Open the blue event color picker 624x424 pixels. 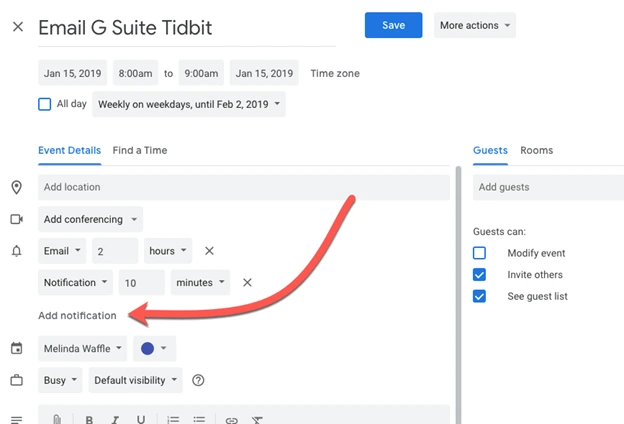[154, 348]
